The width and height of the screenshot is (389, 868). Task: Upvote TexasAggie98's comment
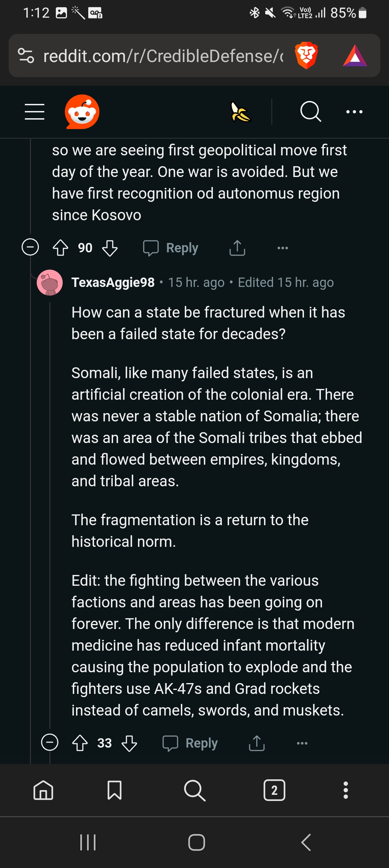coord(80,743)
